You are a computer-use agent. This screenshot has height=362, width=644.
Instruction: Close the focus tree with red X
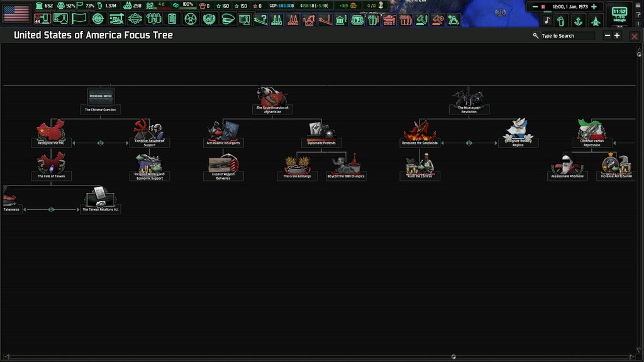coord(635,36)
